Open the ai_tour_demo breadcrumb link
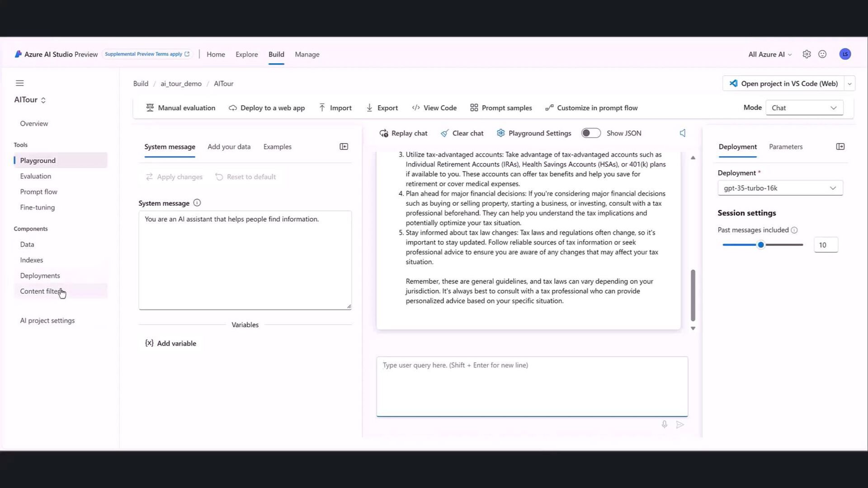The width and height of the screenshot is (868, 488). click(181, 84)
